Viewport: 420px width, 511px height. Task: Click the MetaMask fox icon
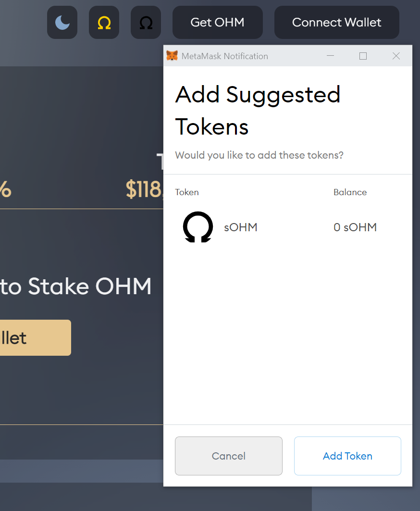point(171,56)
